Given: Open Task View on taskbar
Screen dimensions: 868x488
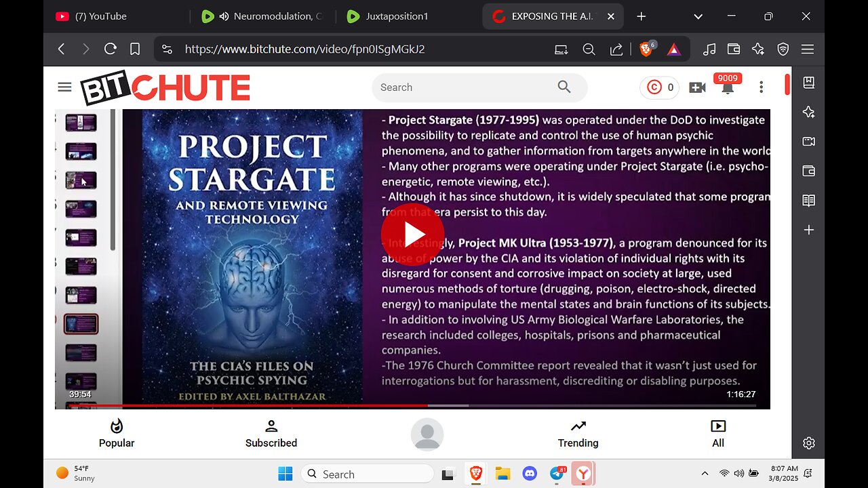Looking at the screenshot, I should [x=448, y=474].
